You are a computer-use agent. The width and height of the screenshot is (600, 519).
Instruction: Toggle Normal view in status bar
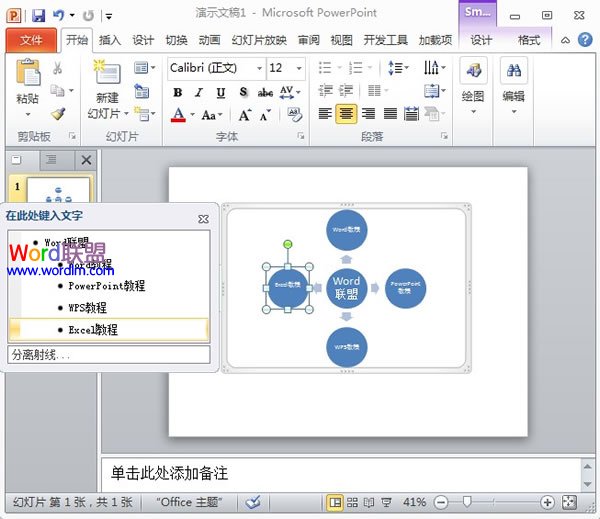(335, 502)
